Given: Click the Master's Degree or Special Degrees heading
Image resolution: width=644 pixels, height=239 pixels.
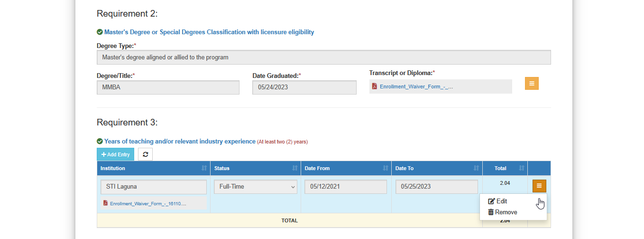Looking at the screenshot, I should point(209,32).
